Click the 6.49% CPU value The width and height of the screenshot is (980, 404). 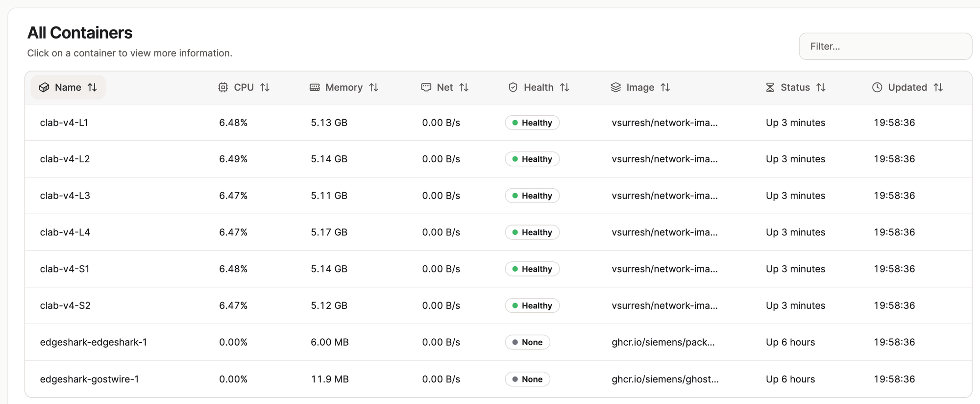tap(233, 159)
